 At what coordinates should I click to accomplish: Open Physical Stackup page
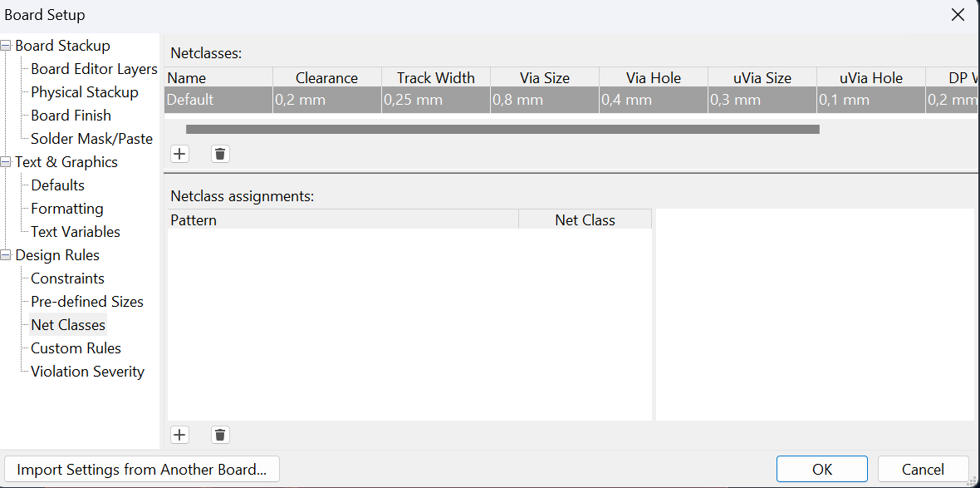click(85, 92)
